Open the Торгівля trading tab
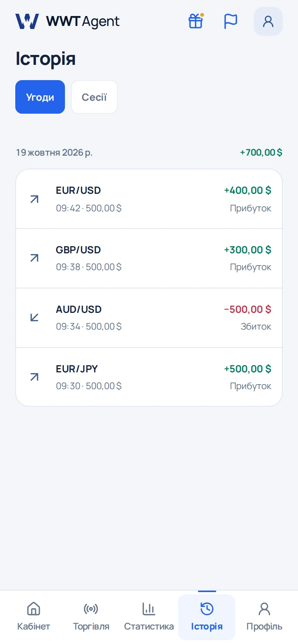298x644 pixels. (91, 617)
